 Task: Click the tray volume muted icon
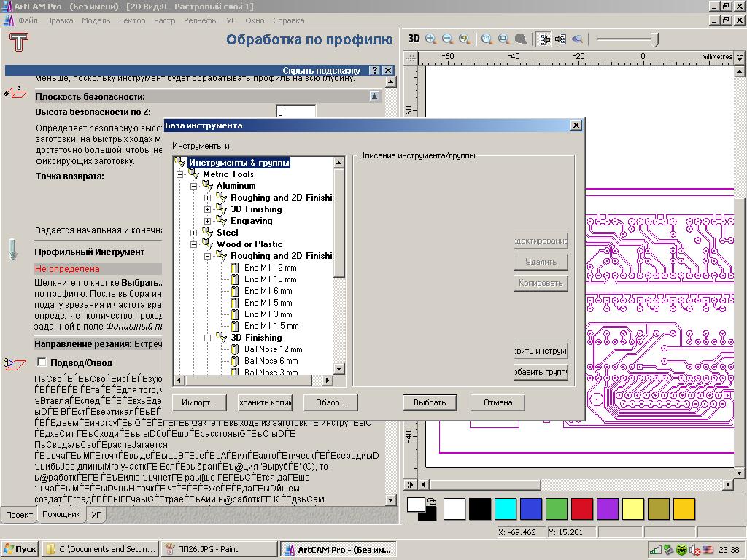695,550
